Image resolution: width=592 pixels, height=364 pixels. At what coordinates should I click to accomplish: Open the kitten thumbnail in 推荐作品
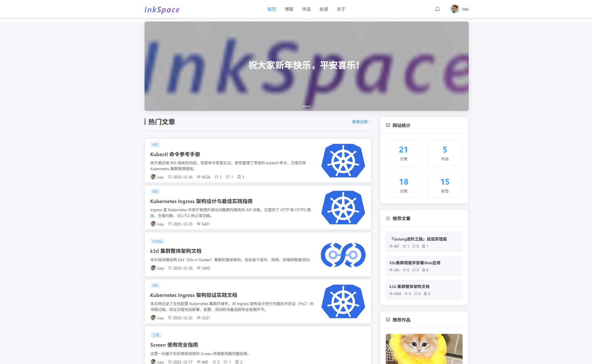click(x=424, y=349)
